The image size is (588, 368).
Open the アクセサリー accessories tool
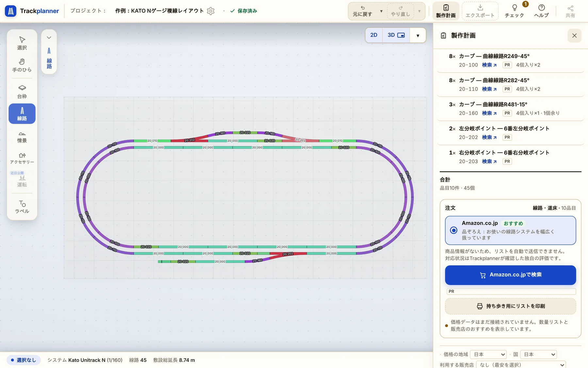[22, 158]
